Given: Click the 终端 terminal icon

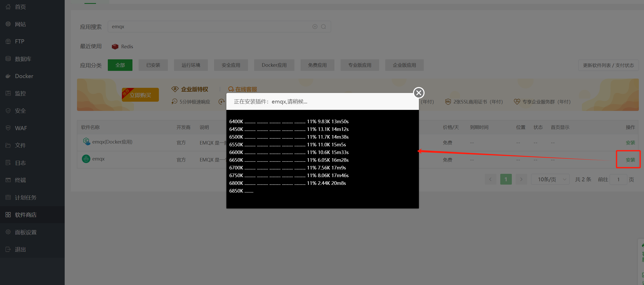Looking at the screenshot, I should [x=8, y=180].
